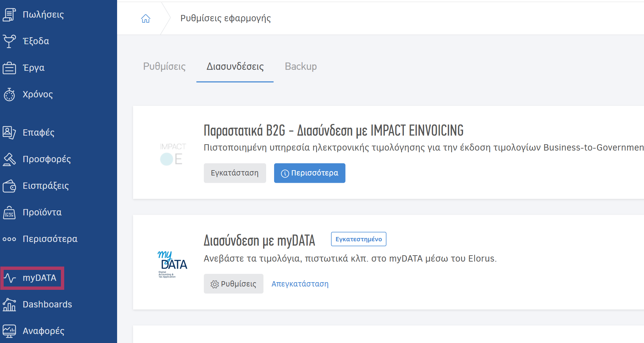Open Ρυθμίσεις for the myDATA integration
Screen dimensions: 644x343
coord(233,284)
